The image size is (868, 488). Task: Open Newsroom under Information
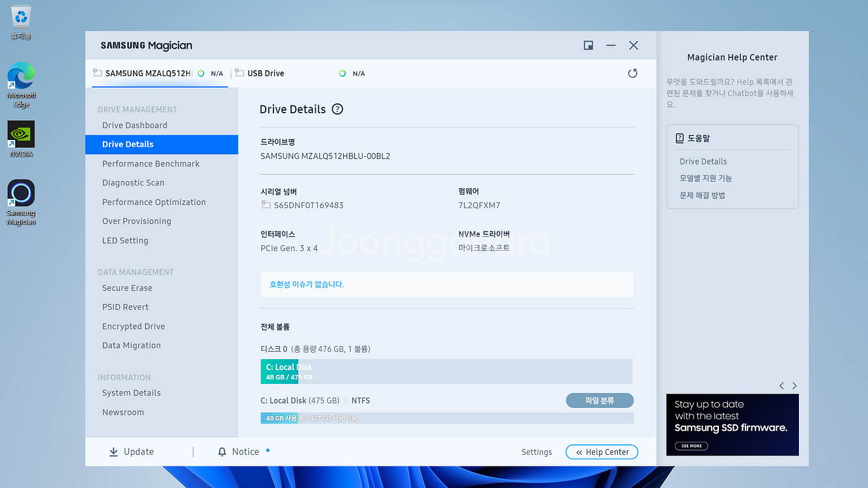coord(123,413)
